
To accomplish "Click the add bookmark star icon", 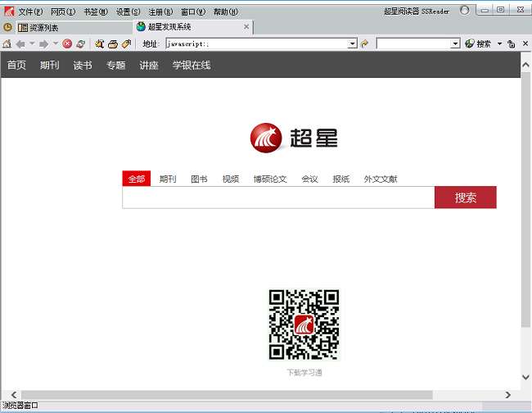I will tap(99, 43).
